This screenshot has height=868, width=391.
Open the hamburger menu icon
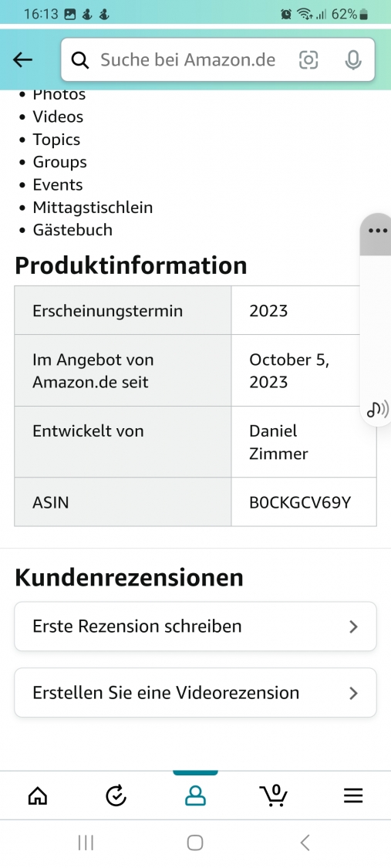353,796
